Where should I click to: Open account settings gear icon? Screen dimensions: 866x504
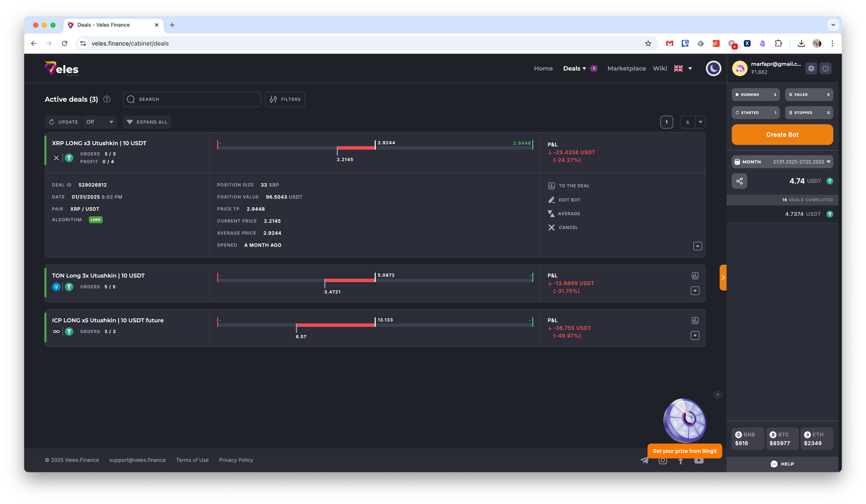point(811,68)
